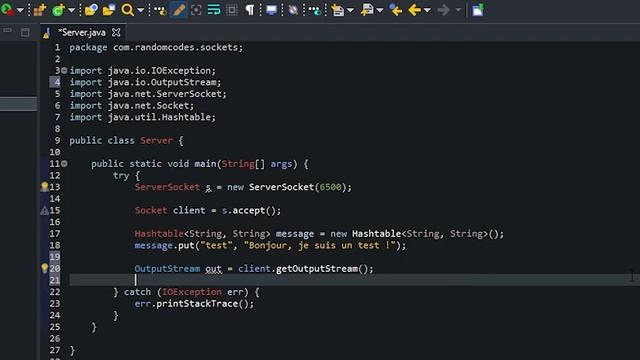
Task: Click 'import java.net.Socket;' line
Action: [x=132, y=105]
